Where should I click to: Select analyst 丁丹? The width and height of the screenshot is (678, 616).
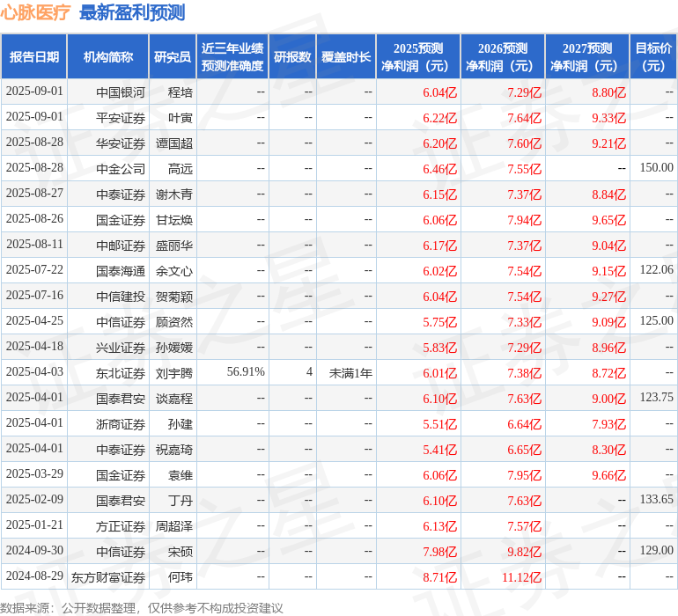click(x=181, y=500)
